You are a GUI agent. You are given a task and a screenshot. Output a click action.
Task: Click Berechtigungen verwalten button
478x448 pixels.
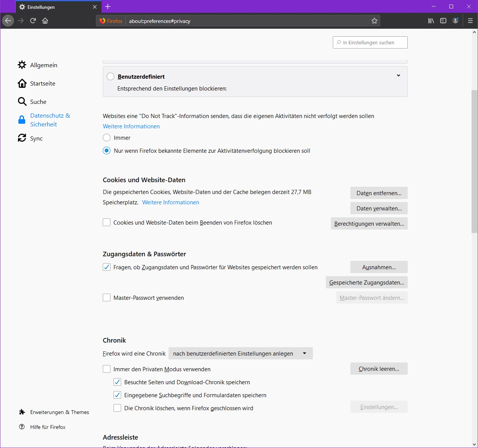[369, 223]
